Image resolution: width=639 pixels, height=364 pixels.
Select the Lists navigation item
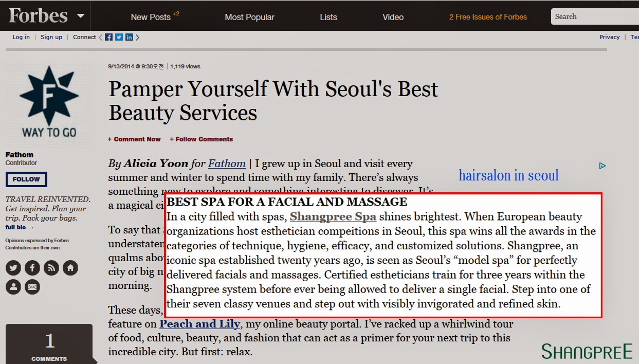point(328,17)
